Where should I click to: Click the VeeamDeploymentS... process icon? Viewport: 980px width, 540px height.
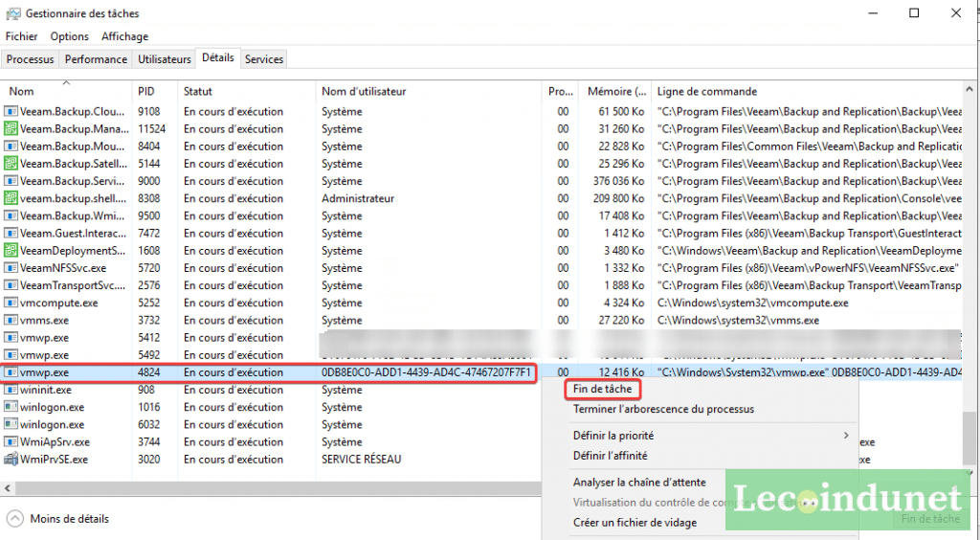11,251
